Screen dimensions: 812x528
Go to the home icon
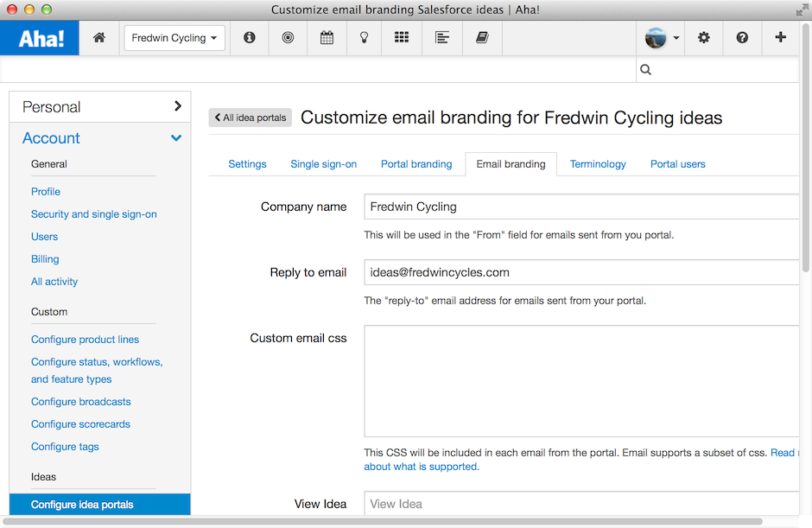(99, 37)
